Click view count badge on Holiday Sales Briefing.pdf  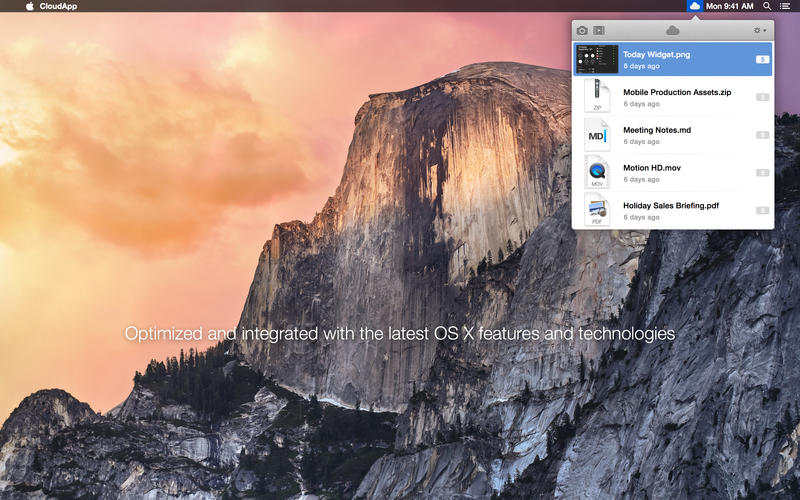click(762, 210)
